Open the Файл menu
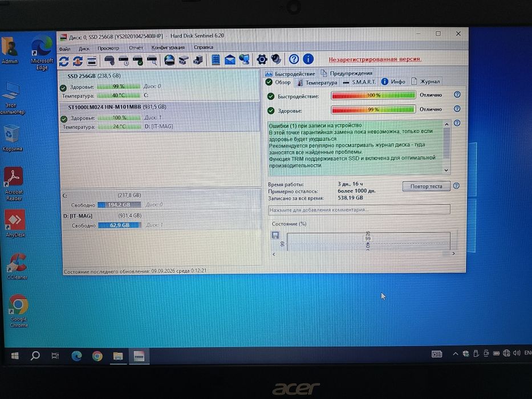This screenshot has width=532, height=399. coord(64,49)
